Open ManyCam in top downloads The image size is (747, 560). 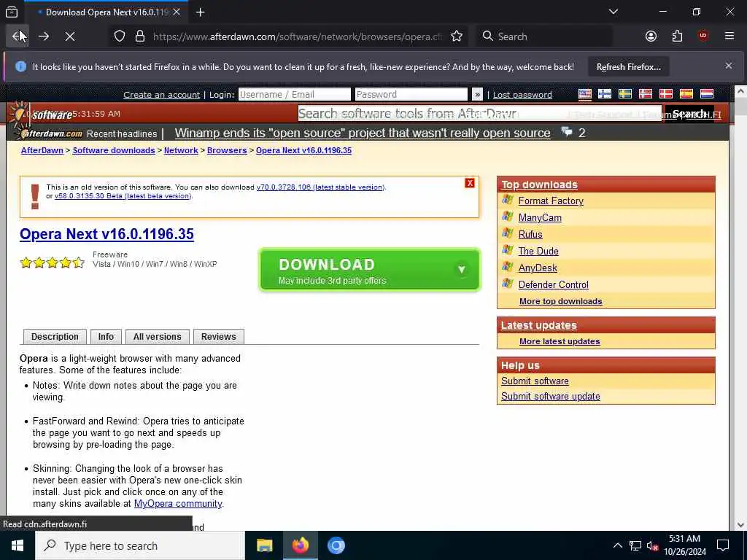point(540,217)
